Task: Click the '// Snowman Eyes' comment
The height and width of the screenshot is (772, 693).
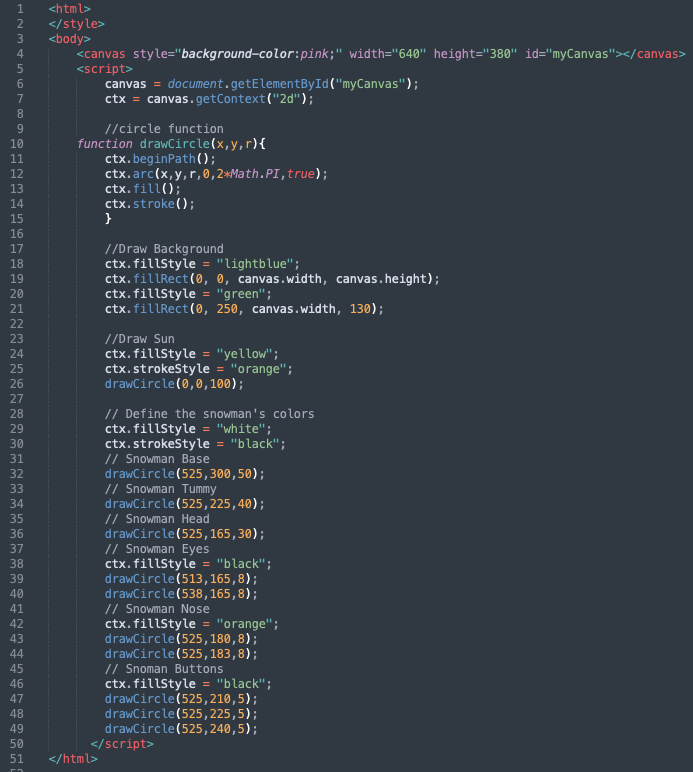Action: pos(157,549)
